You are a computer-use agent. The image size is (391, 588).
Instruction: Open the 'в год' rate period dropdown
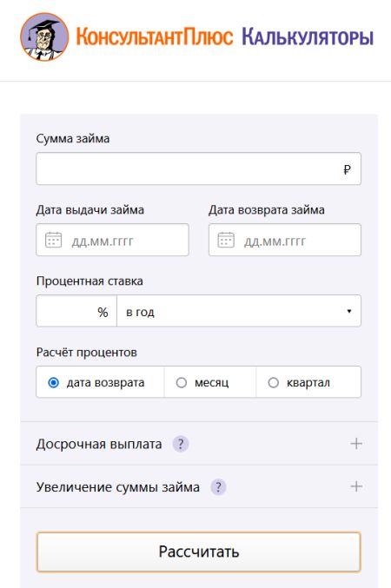(239, 311)
